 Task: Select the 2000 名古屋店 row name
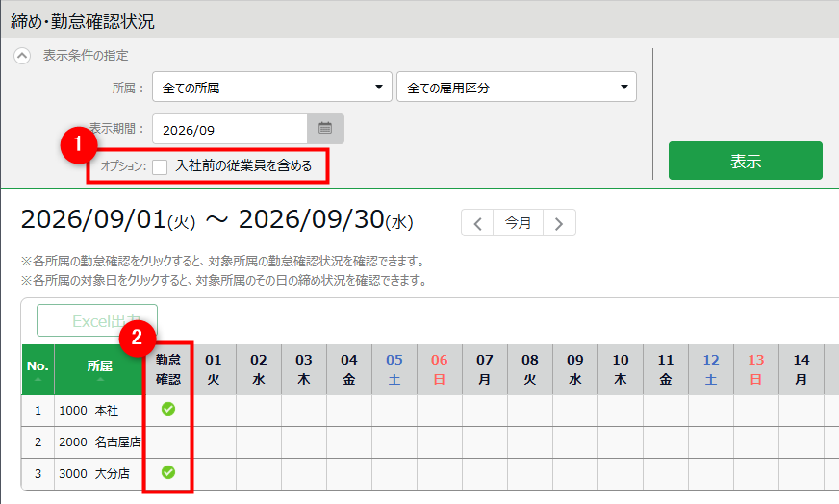point(100,441)
